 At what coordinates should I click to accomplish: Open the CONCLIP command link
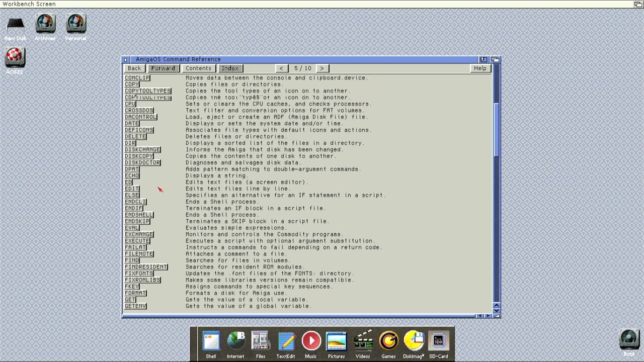tap(137, 78)
